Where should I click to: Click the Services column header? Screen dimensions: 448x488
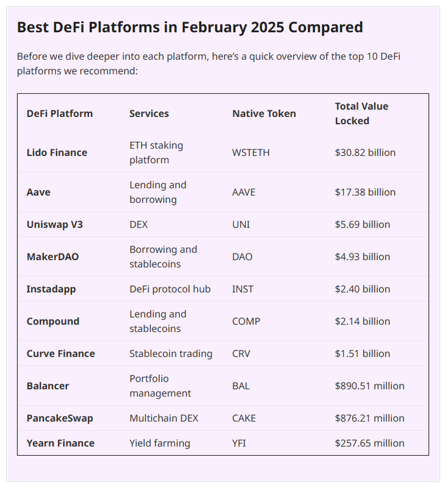[x=149, y=113]
